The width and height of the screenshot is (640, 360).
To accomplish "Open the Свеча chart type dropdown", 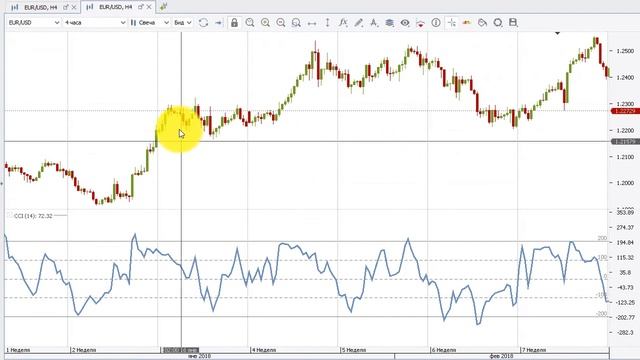I will [x=149, y=23].
